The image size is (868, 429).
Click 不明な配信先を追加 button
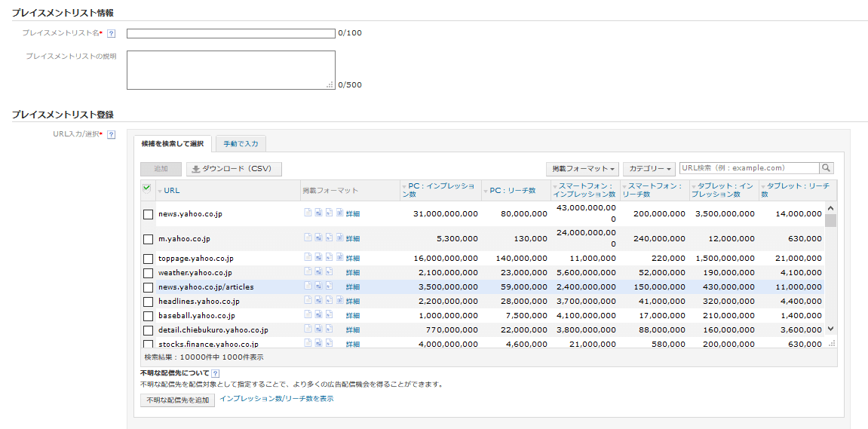178,400
